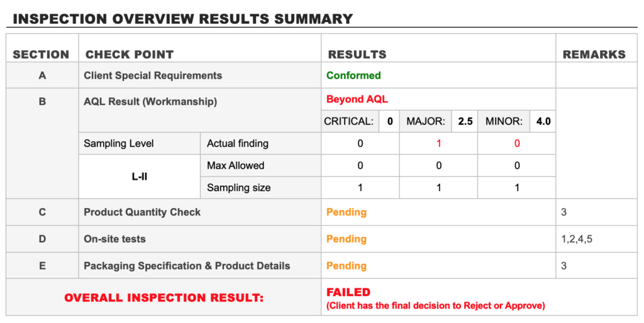Click the Sampling size row label
The height and width of the screenshot is (323, 644).
(x=238, y=187)
